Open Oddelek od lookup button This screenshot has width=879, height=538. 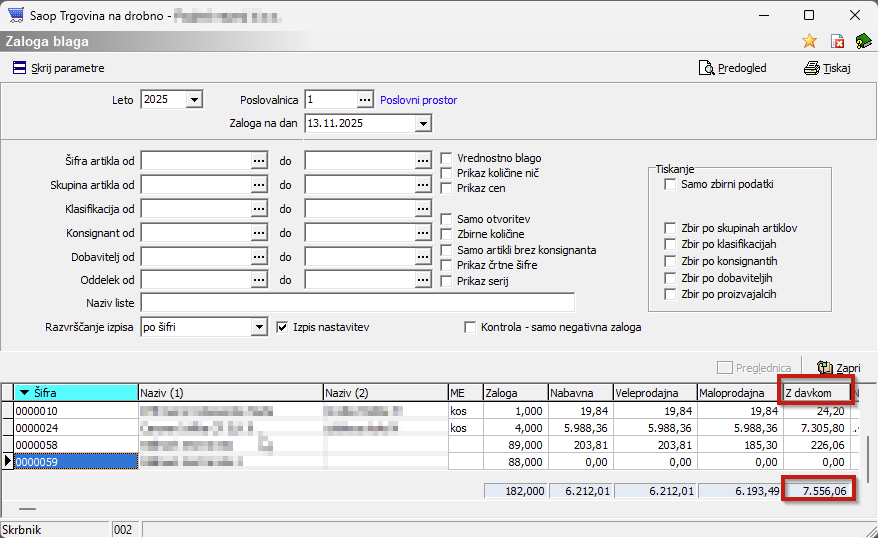click(258, 280)
